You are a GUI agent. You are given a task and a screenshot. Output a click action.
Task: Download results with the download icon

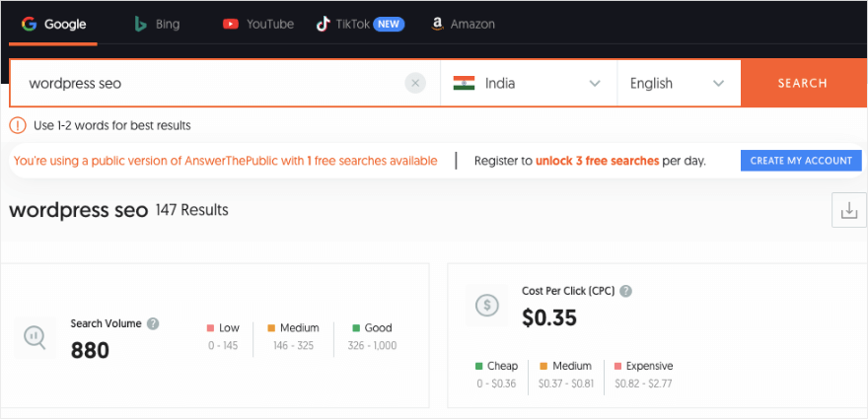pyautogui.click(x=849, y=210)
